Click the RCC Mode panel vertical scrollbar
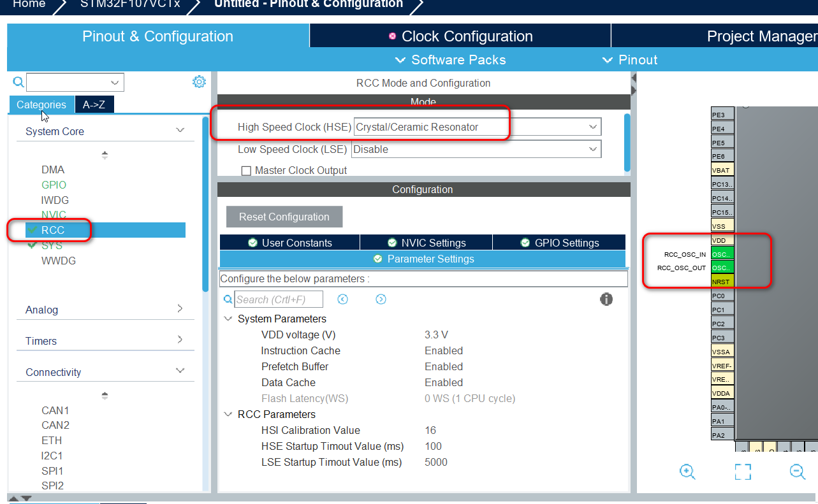Viewport: 818px width, 504px height. coord(627,142)
